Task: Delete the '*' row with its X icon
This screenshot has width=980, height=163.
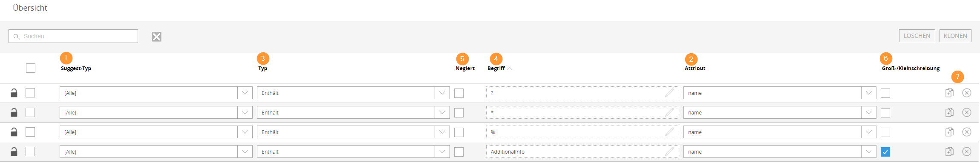Action: tap(967, 112)
